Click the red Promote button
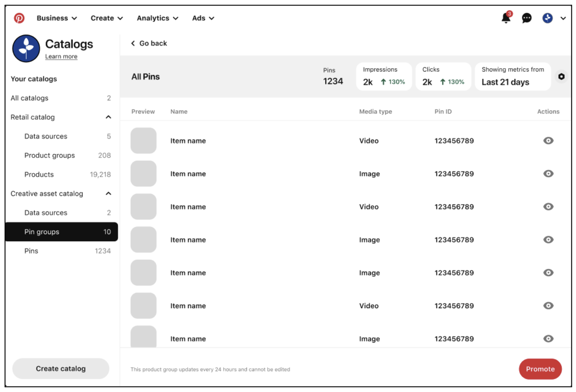The width and height of the screenshot is (576, 392). click(540, 369)
